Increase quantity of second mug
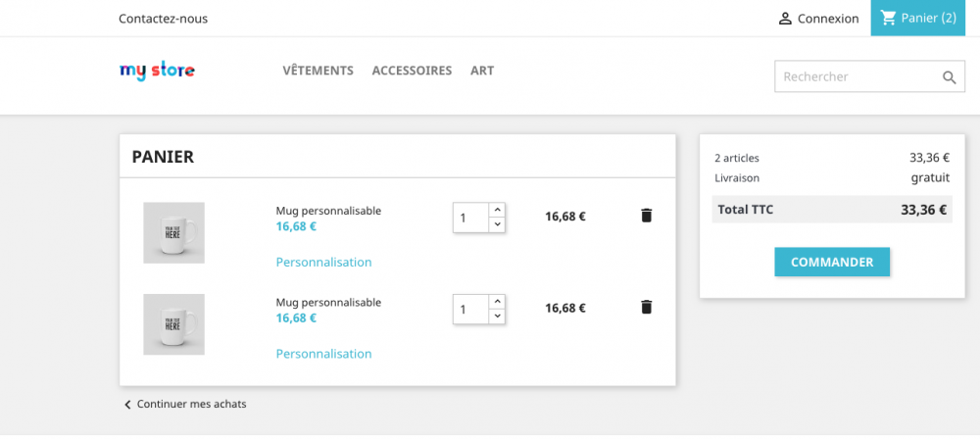Image resolution: width=980 pixels, height=439 pixels. [497, 302]
